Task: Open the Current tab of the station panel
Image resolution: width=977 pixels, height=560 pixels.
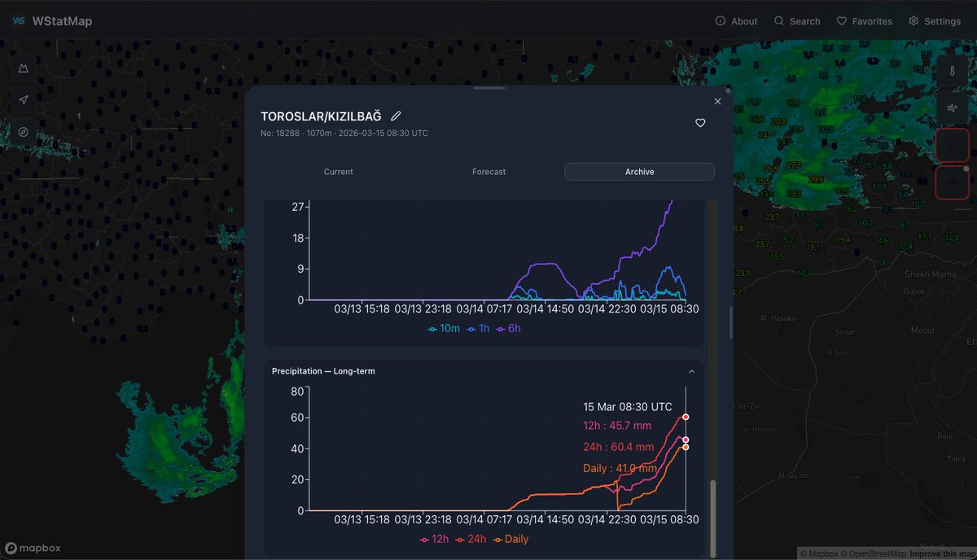Action: click(x=338, y=172)
